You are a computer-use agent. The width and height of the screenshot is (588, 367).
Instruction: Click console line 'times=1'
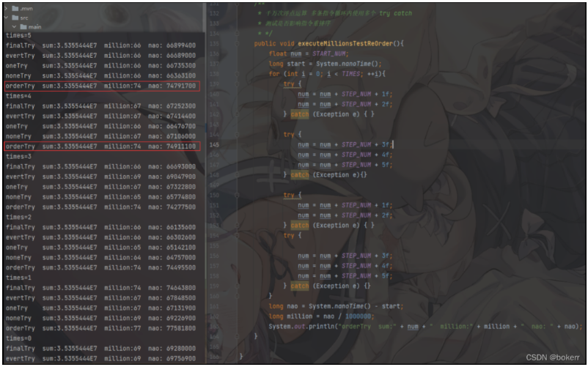[x=18, y=278]
